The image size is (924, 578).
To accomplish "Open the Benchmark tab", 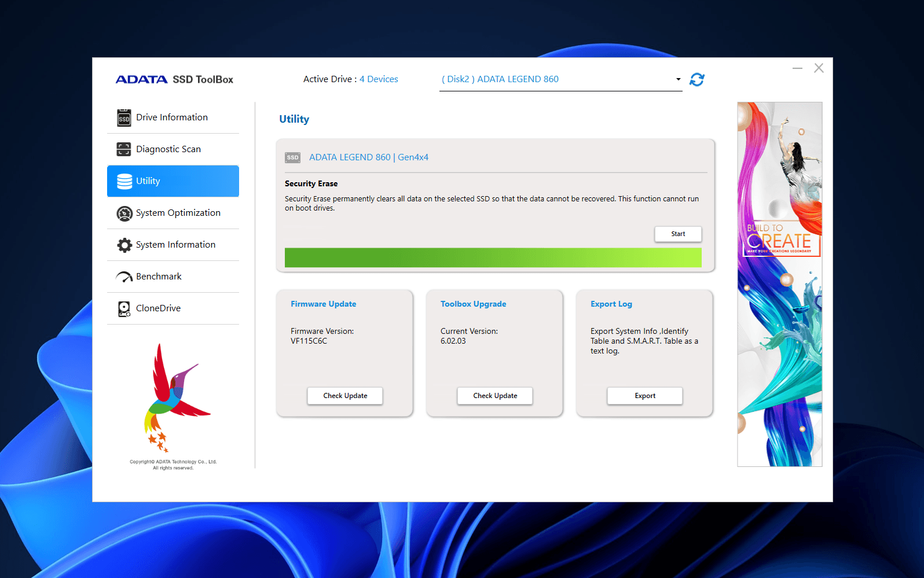I will click(x=173, y=277).
